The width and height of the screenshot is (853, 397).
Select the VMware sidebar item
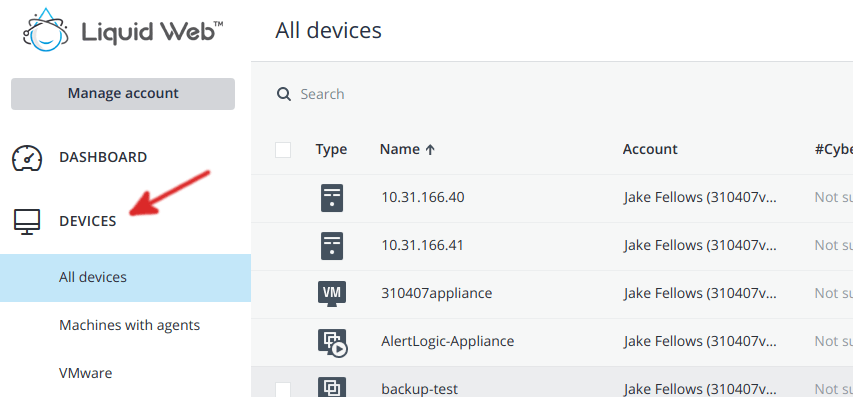click(x=85, y=373)
